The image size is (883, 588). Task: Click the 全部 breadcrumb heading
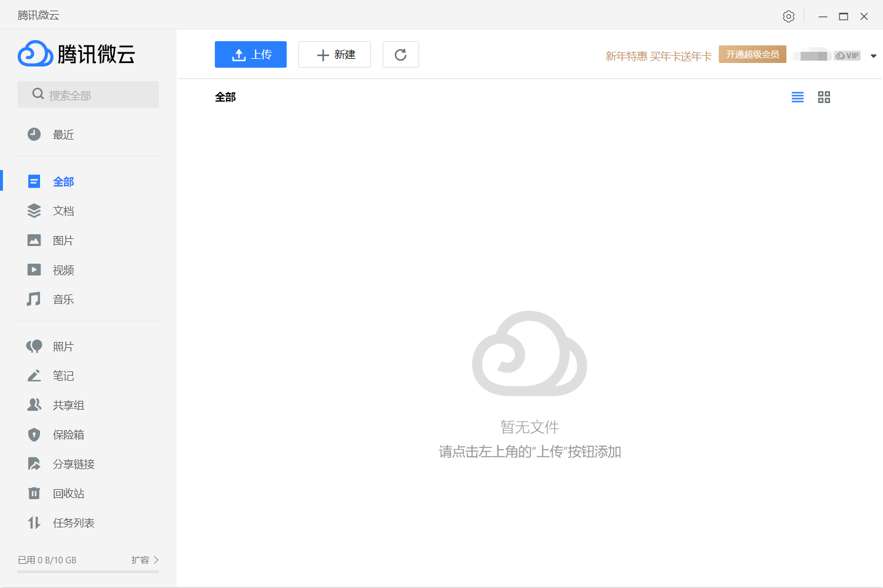[225, 97]
